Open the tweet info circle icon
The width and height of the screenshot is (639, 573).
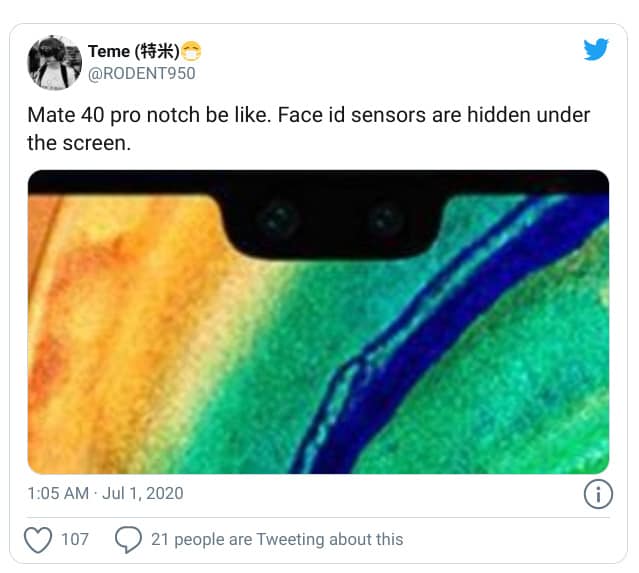click(597, 494)
